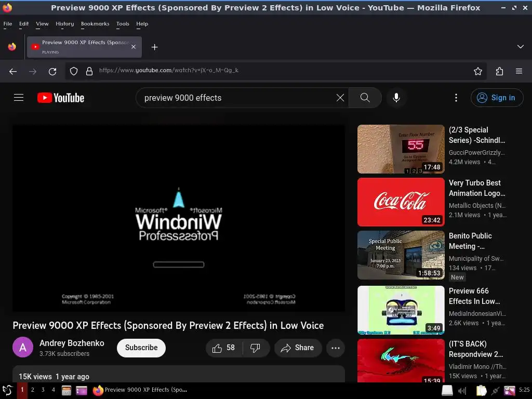
Task: Open volume control in tray
Action: tap(462, 391)
